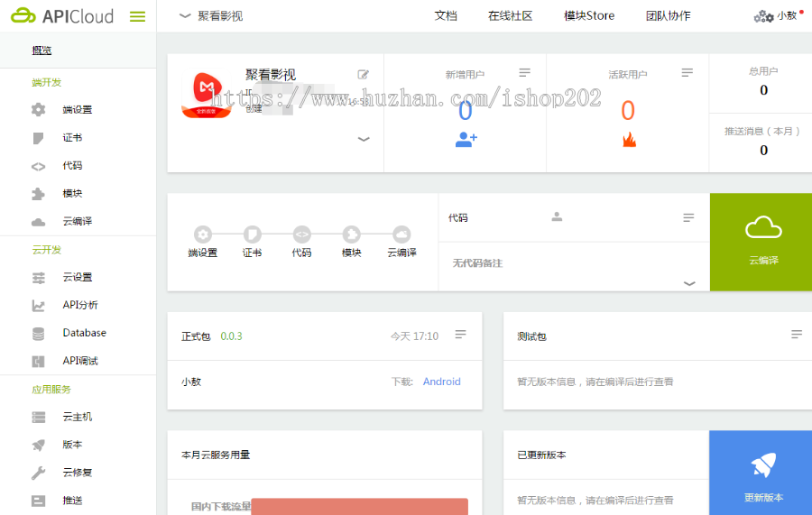Click the blue add-user icon under 新增用户

pyautogui.click(x=466, y=140)
